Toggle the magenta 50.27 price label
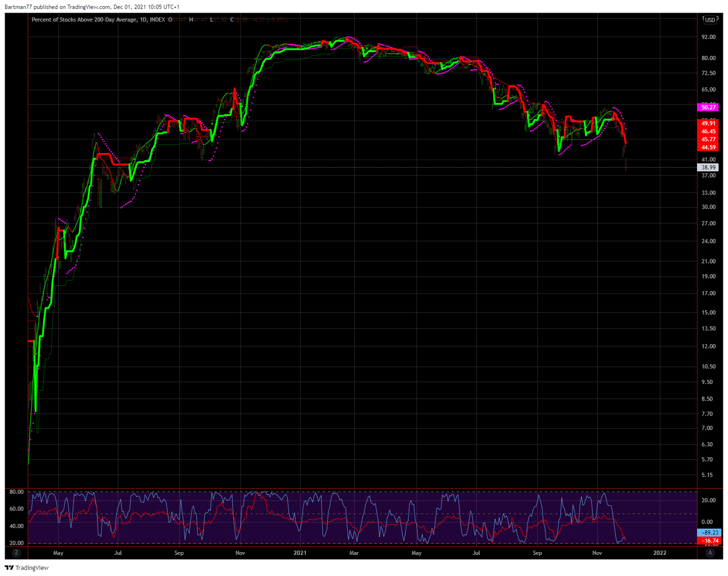 tap(708, 108)
